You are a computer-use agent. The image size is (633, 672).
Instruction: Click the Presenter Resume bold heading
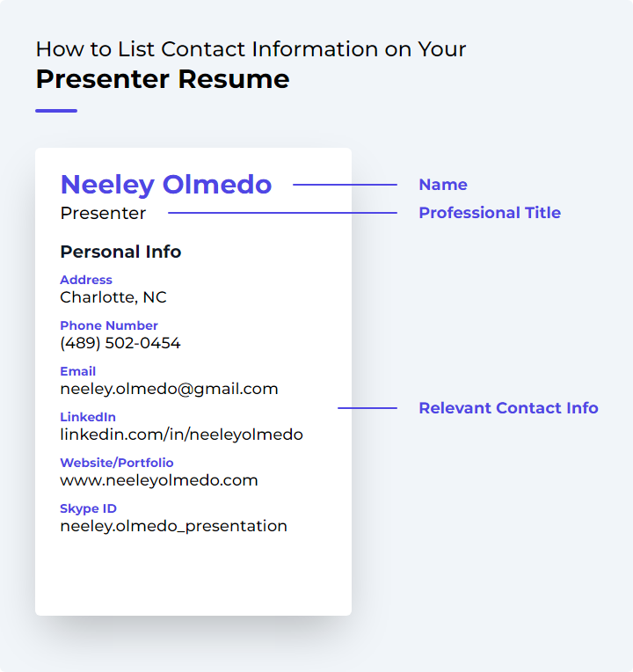pos(163,79)
